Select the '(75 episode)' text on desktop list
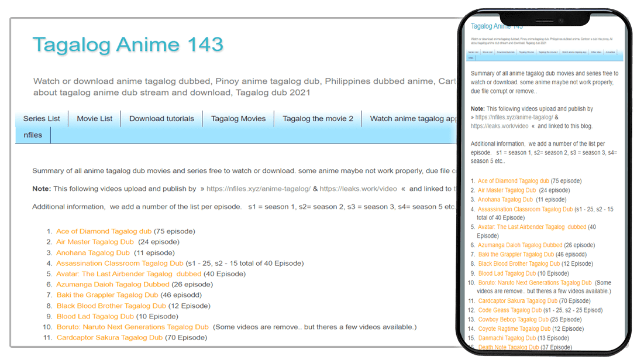Viewport: 644px width, 363px height. click(174, 231)
